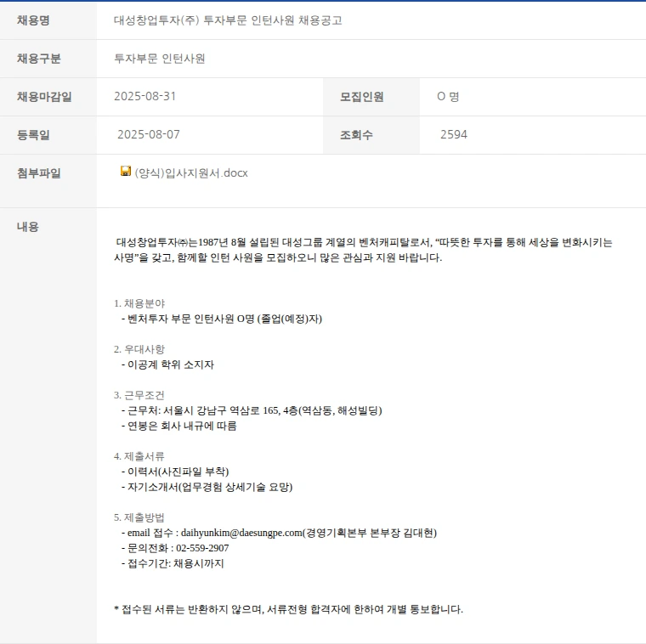Click the workplace address line 역삼로 165

(252, 410)
